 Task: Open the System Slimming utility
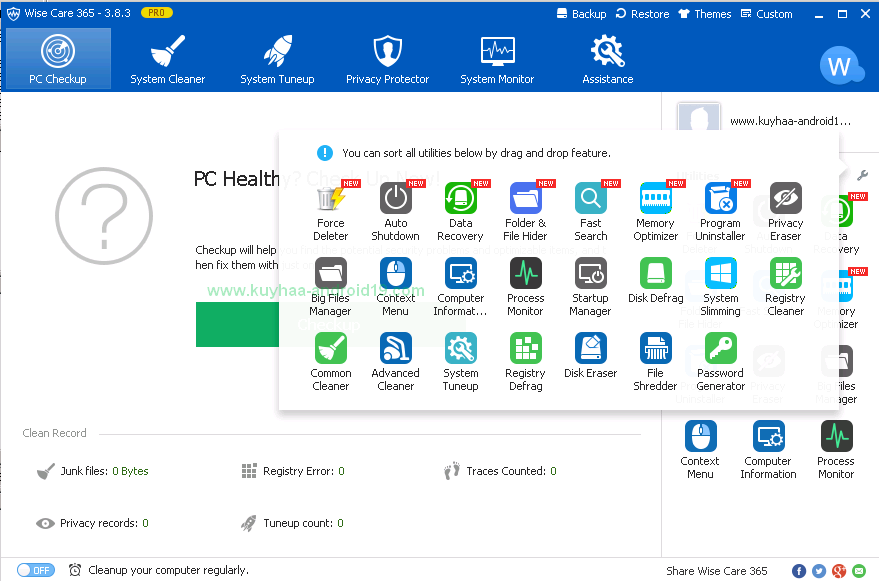(720, 287)
